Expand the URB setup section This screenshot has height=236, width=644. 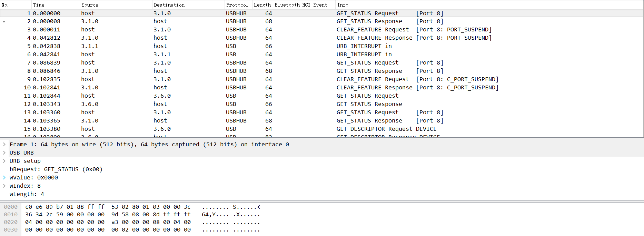point(4,161)
